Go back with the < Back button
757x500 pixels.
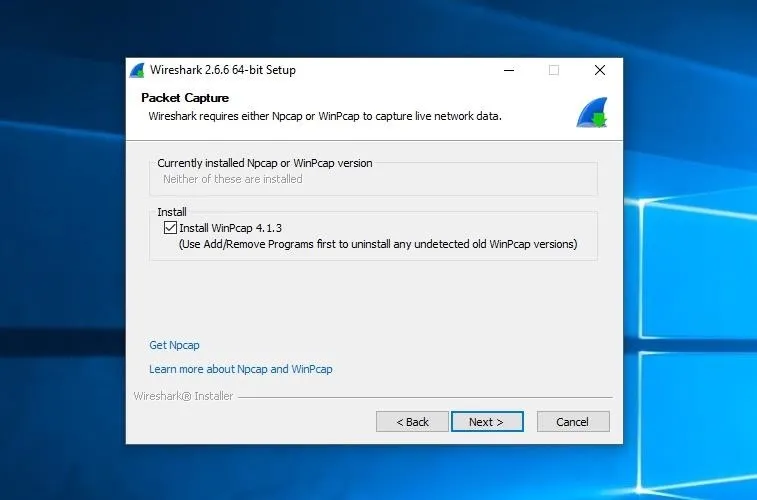click(x=412, y=422)
